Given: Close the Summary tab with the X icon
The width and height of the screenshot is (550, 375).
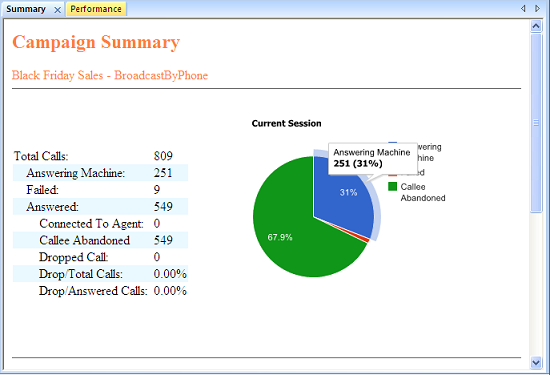Looking at the screenshot, I should [58, 10].
